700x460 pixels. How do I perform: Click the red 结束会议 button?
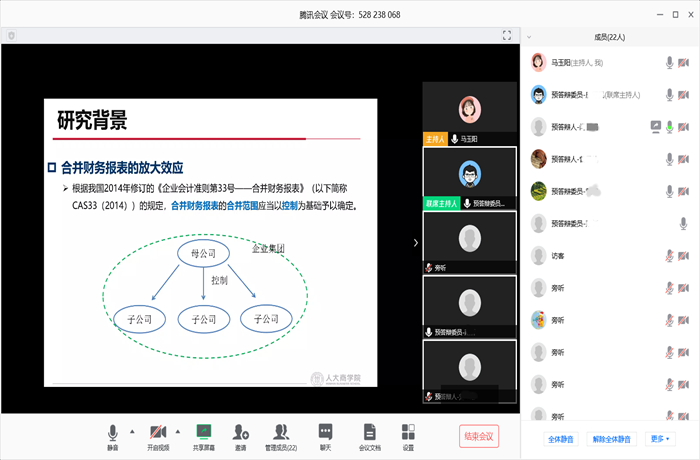(x=478, y=436)
